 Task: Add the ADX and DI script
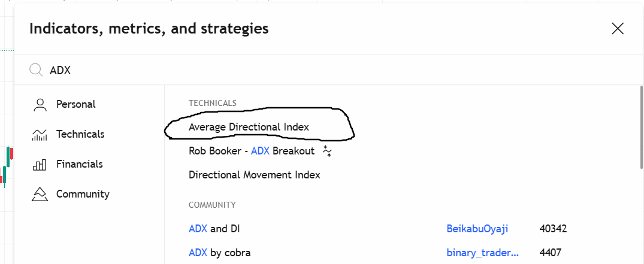[x=214, y=229]
